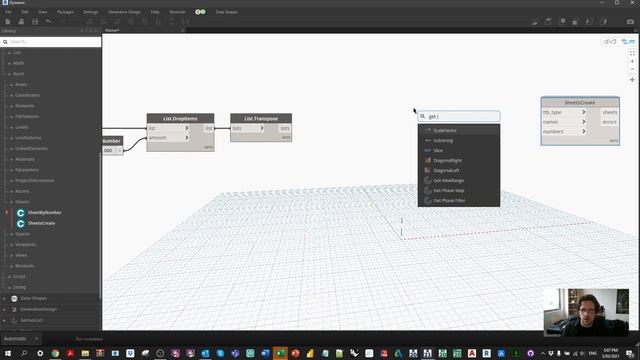Click the library Search field
The image size is (640, 360).
tap(51, 42)
